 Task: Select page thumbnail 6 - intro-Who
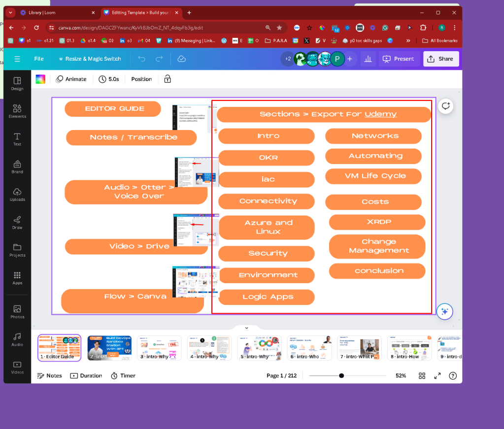(309, 348)
